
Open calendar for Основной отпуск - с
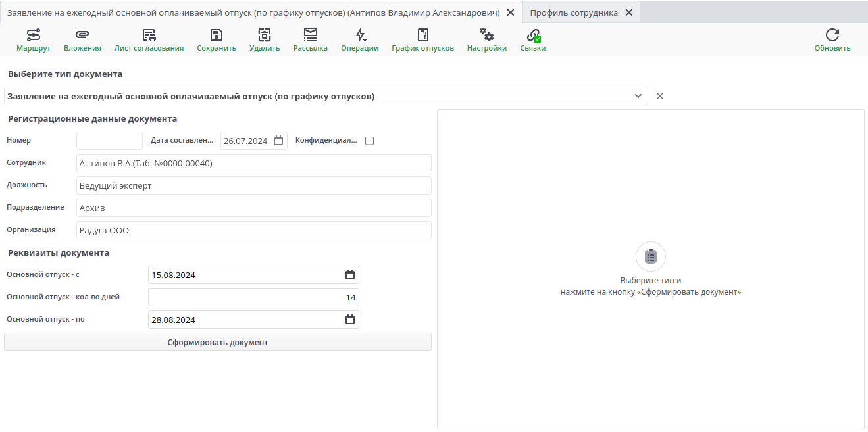(350, 275)
